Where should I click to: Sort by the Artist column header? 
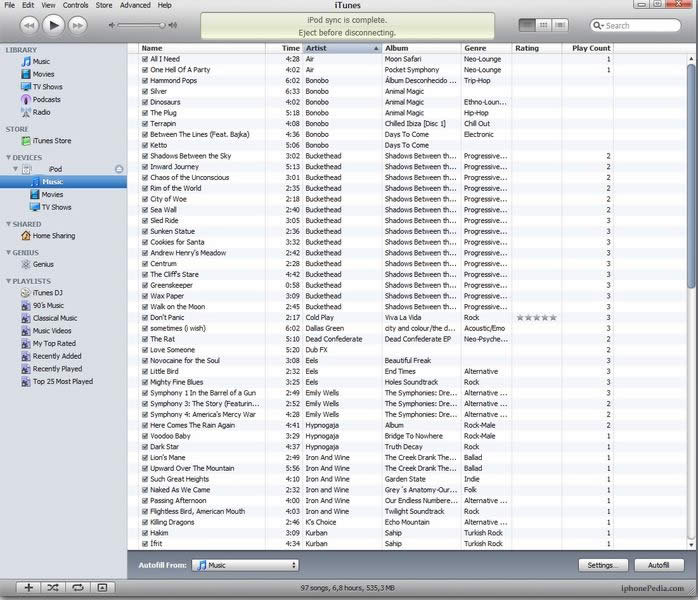(x=342, y=47)
